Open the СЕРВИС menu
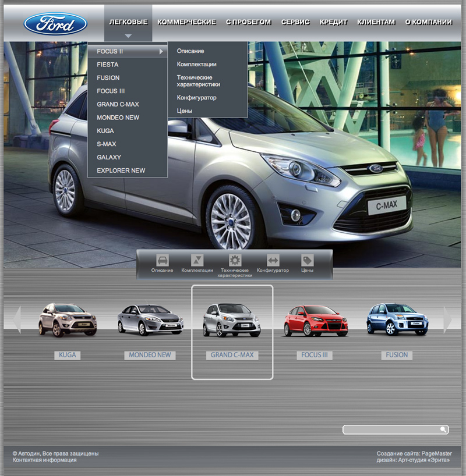This screenshot has height=476, width=466. pos(295,22)
